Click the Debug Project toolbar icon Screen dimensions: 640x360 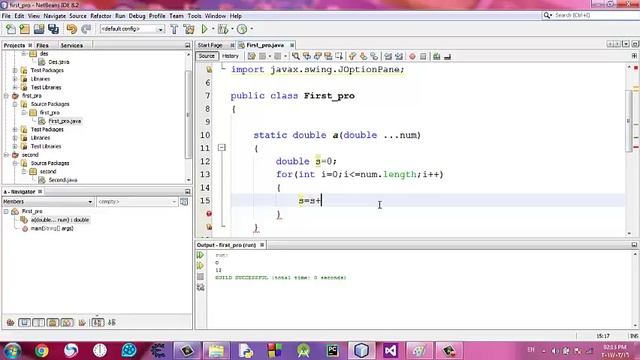pos(223,29)
